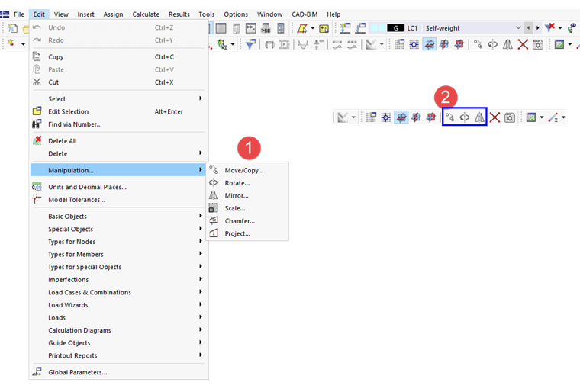The image size is (580, 392).
Task: Go to next load case arrow
Action: (537, 28)
